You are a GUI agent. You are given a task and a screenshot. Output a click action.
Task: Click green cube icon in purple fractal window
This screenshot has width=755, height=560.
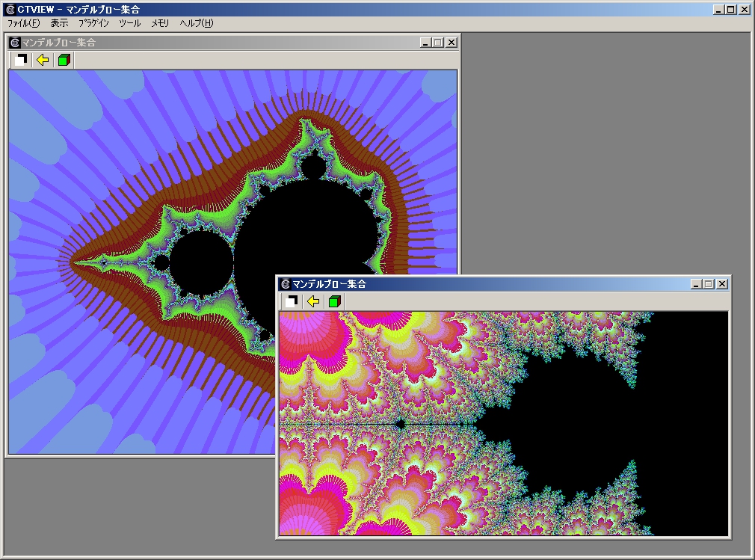pyautogui.click(x=64, y=60)
